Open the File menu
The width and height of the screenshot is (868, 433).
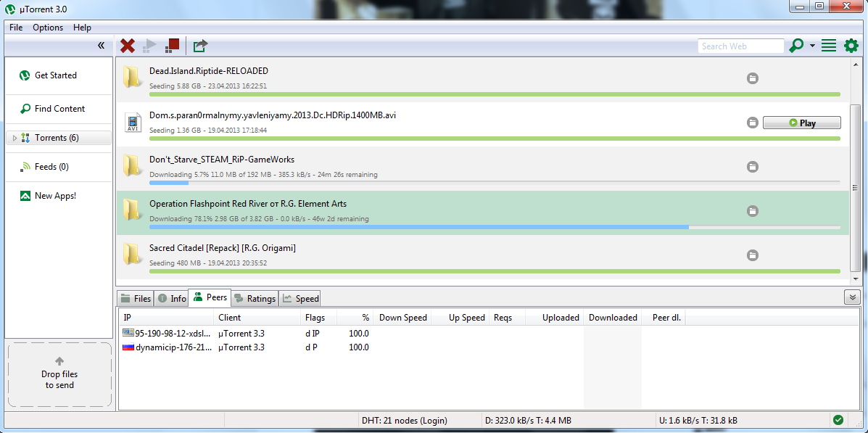(x=16, y=28)
